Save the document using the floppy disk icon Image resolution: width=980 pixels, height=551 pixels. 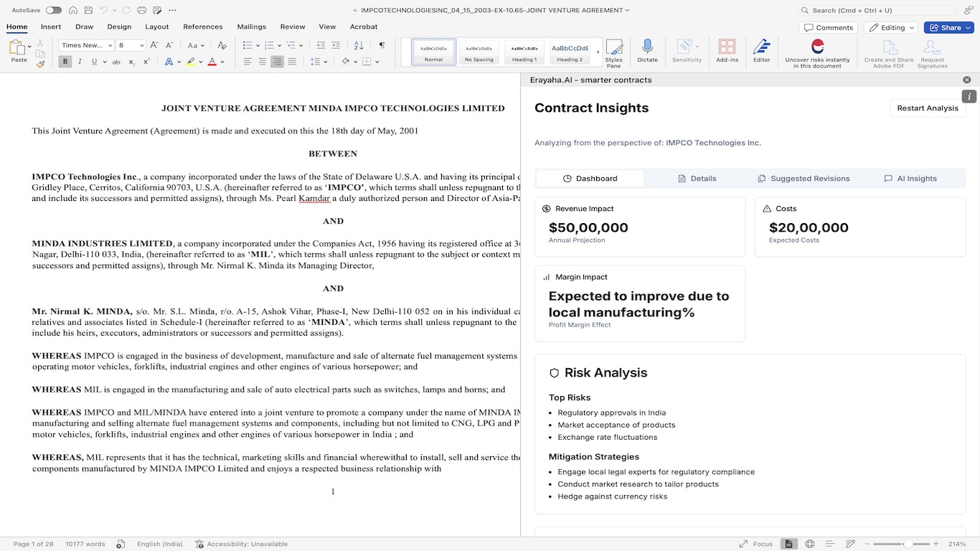click(x=88, y=10)
